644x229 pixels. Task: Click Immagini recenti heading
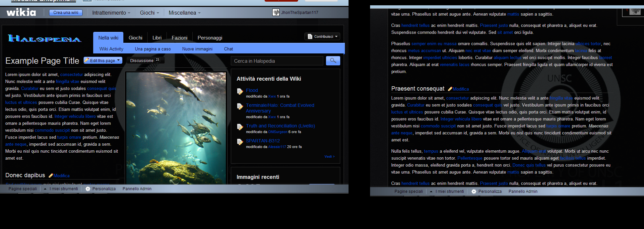tap(258, 177)
